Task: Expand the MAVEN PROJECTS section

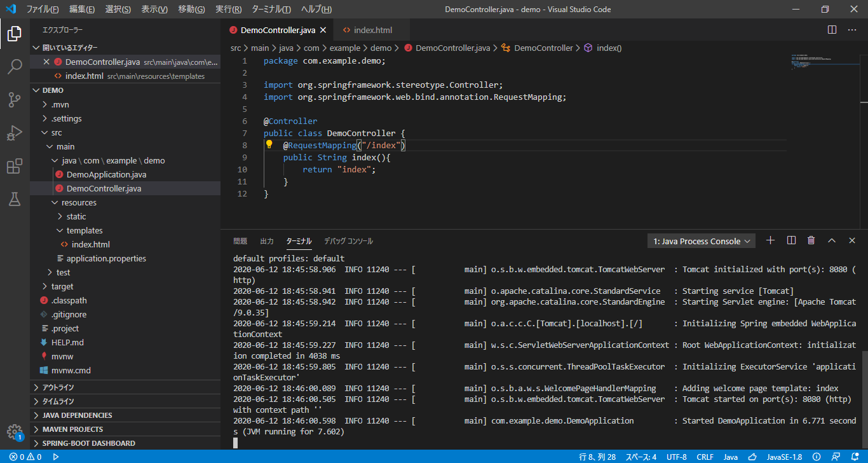Action: [x=72, y=429]
